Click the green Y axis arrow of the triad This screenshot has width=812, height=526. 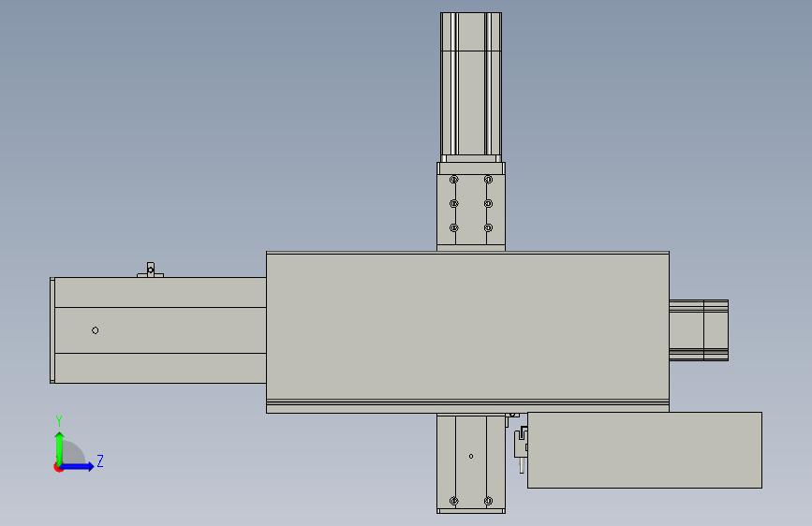60,447
